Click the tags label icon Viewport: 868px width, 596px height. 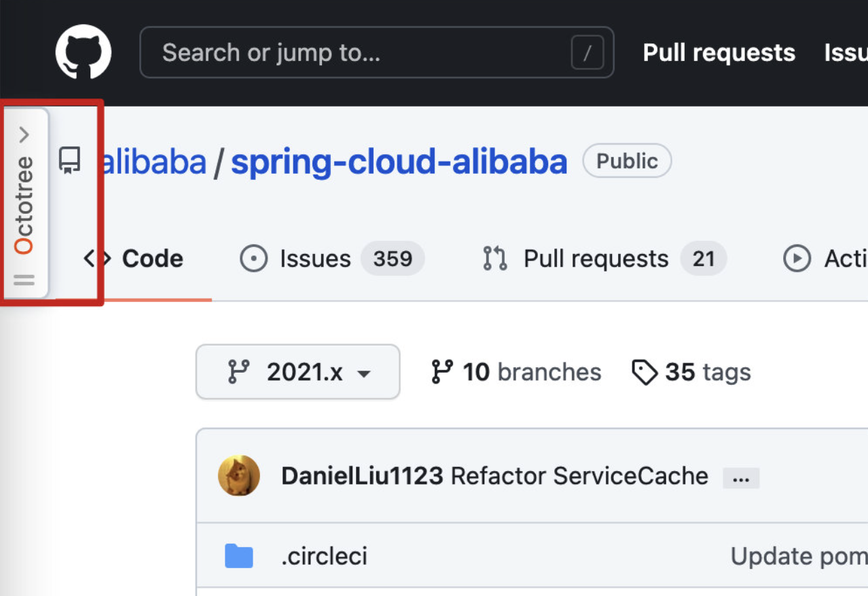coord(644,372)
